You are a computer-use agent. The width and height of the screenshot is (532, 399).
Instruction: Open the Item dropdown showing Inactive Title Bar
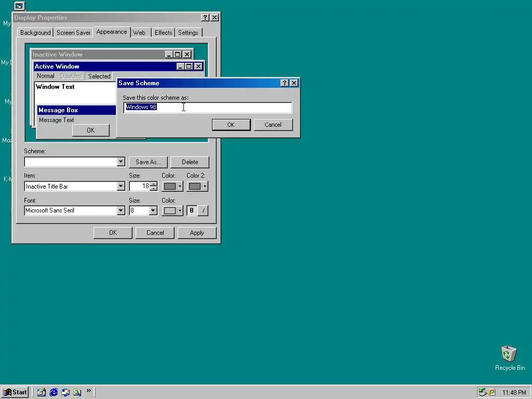(x=121, y=187)
